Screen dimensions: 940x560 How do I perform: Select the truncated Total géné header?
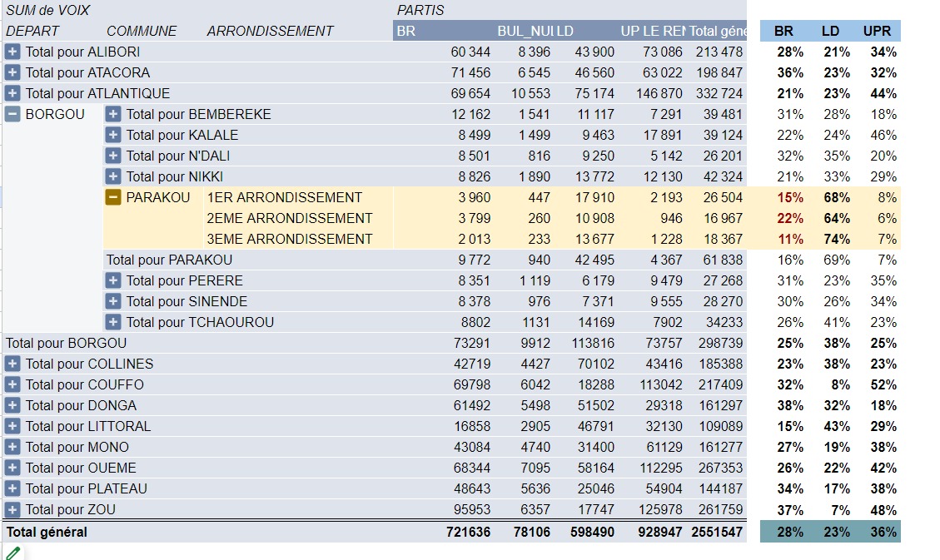pyautogui.click(x=717, y=31)
